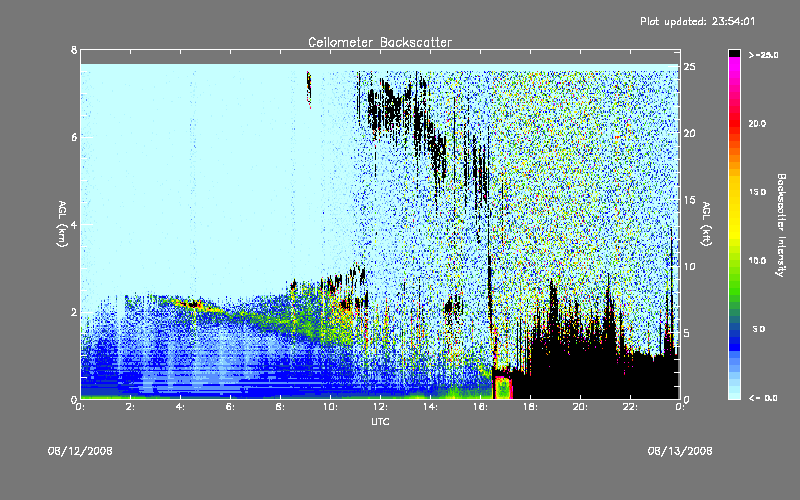
Task: Click the 20 kft tick on right axis
Action: pyautogui.click(x=689, y=133)
